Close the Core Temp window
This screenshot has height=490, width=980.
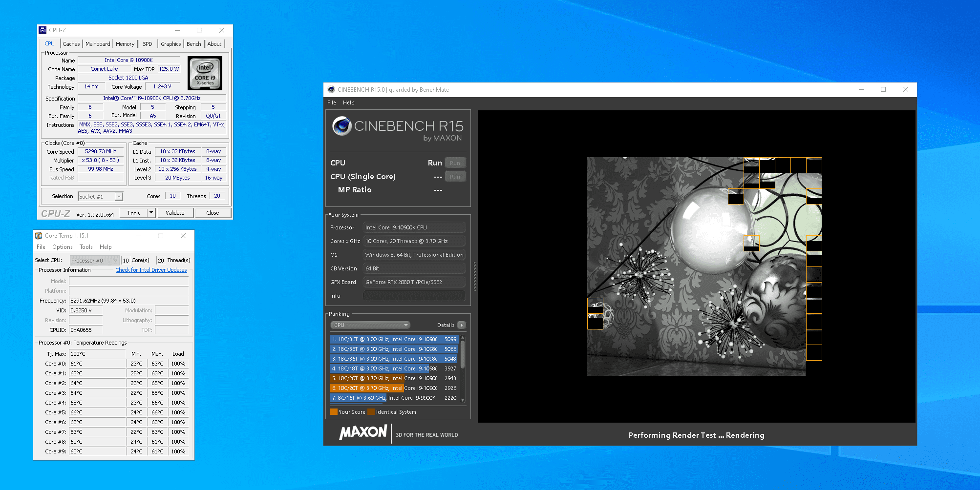[x=183, y=236]
